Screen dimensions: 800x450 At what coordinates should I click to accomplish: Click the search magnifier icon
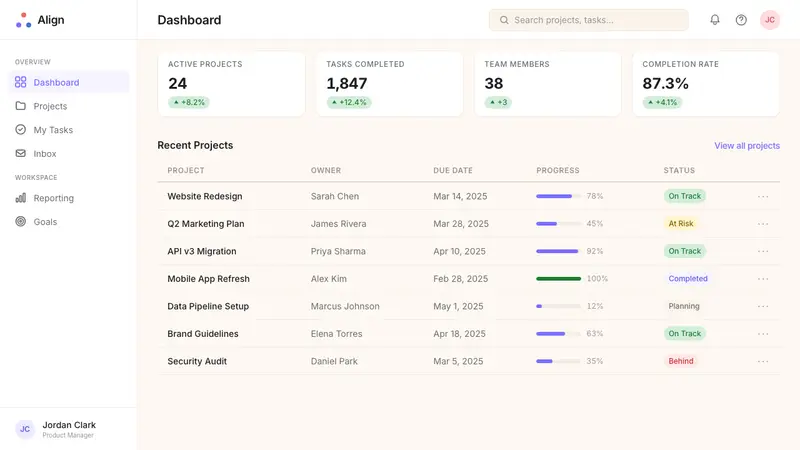(x=504, y=20)
